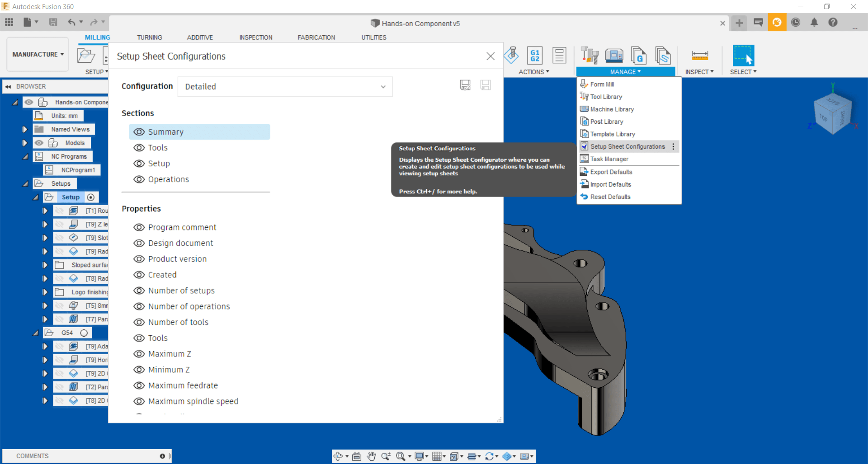Switch to the TURNING tab
Image resolution: width=868 pixels, height=464 pixels.
[150, 37]
